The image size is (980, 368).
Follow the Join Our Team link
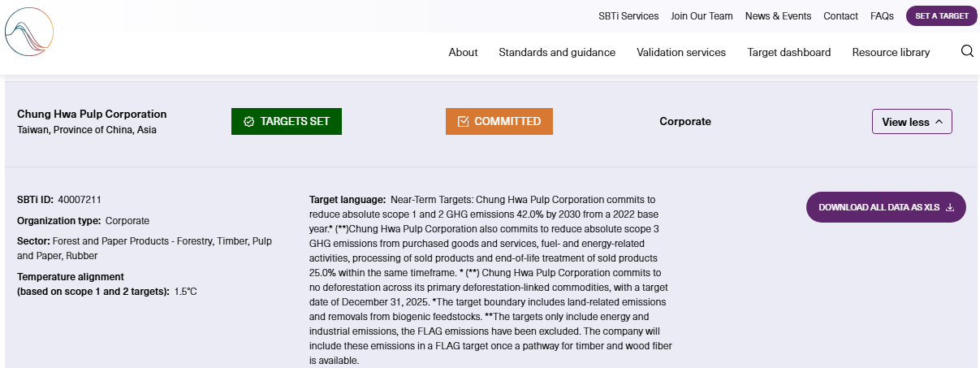[702, 16]
